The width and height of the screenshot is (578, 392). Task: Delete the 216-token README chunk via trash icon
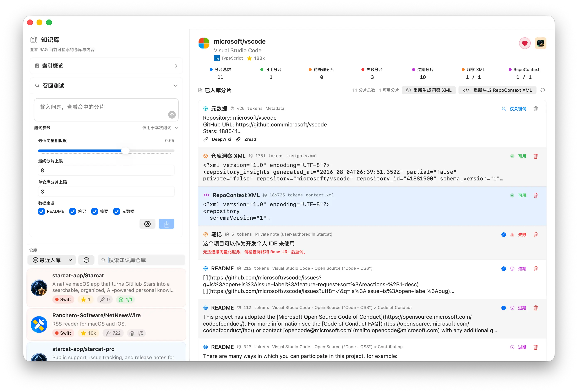[x=536, y=269]
